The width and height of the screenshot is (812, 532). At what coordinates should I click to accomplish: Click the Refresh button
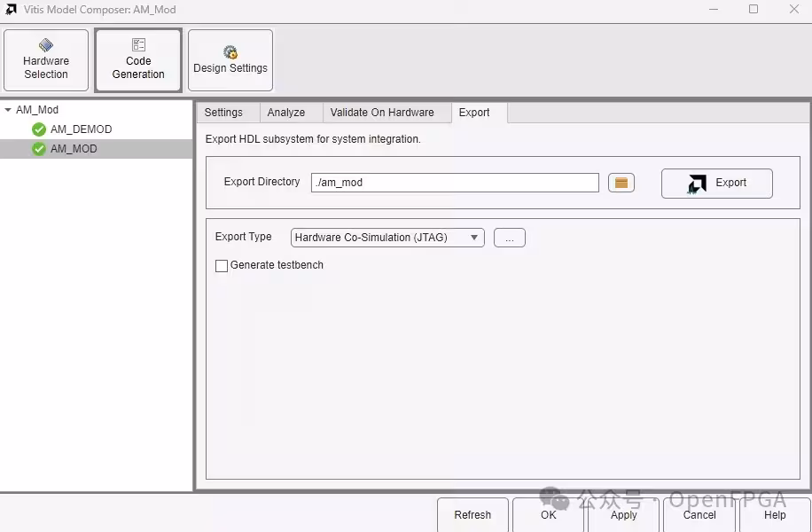coord(472,515)
